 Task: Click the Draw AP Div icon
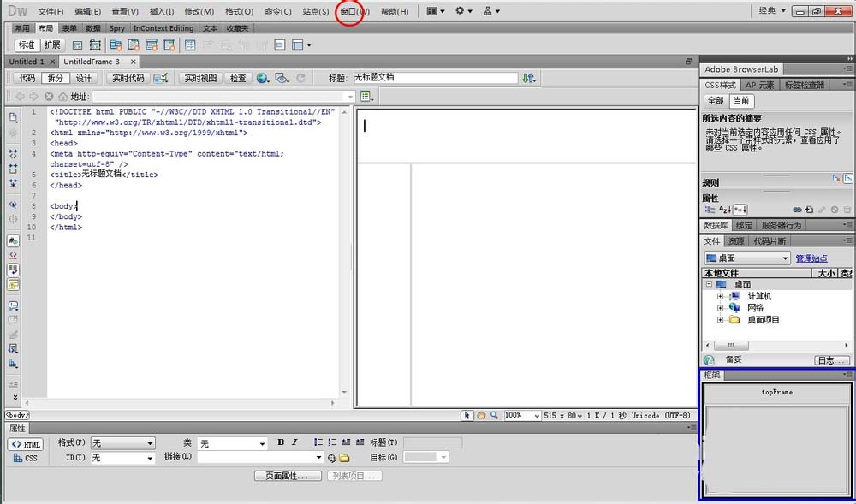(x=96, y=45)
